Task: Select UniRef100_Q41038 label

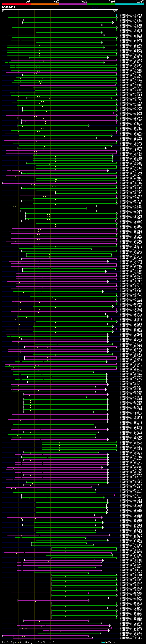Action: [x=131, y=83]
